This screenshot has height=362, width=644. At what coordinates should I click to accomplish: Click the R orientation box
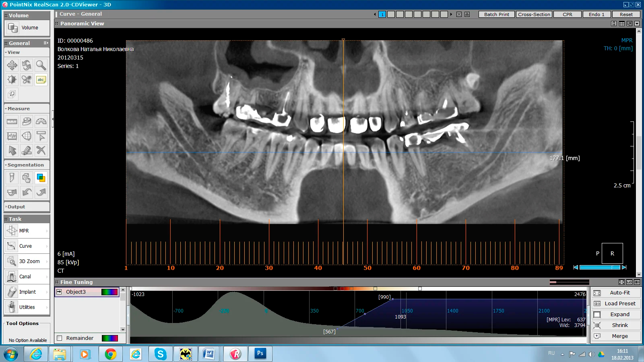pos(612,253)
